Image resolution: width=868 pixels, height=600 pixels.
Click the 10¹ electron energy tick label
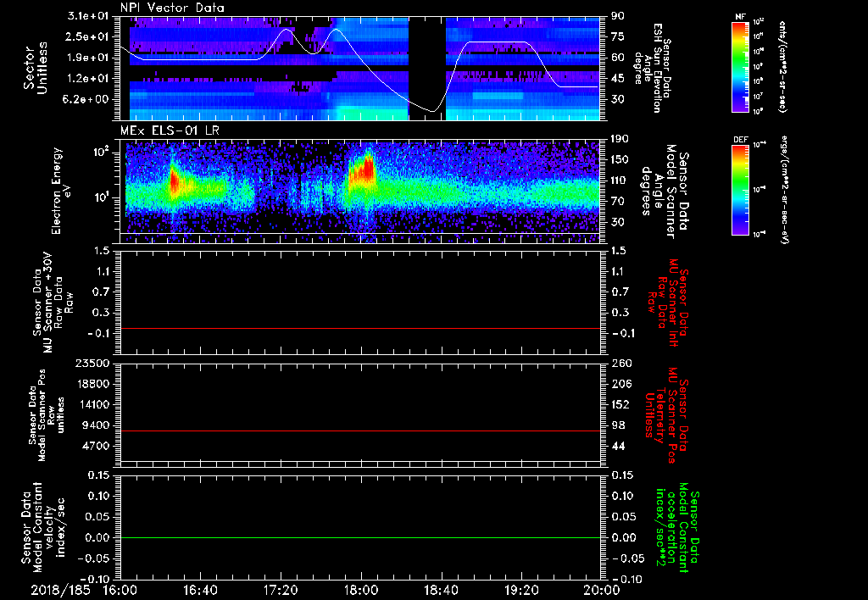point(101,197)
